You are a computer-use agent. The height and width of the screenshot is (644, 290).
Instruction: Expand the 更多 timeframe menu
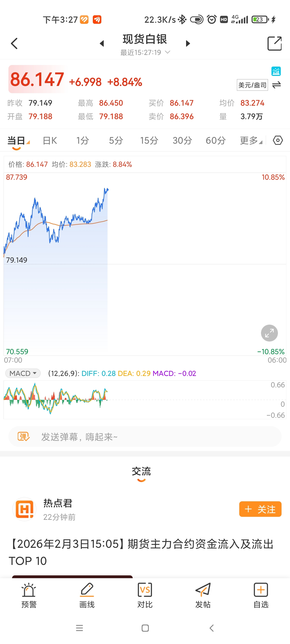251,140
